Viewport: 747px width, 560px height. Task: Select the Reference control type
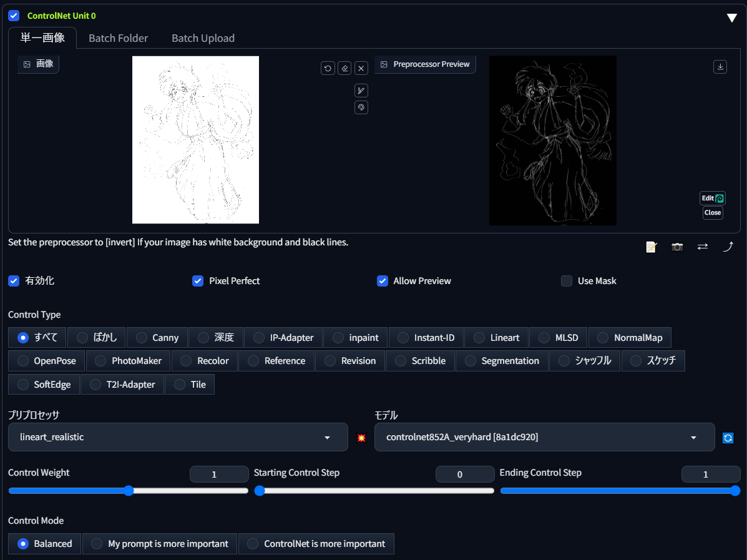coord(276,361)
